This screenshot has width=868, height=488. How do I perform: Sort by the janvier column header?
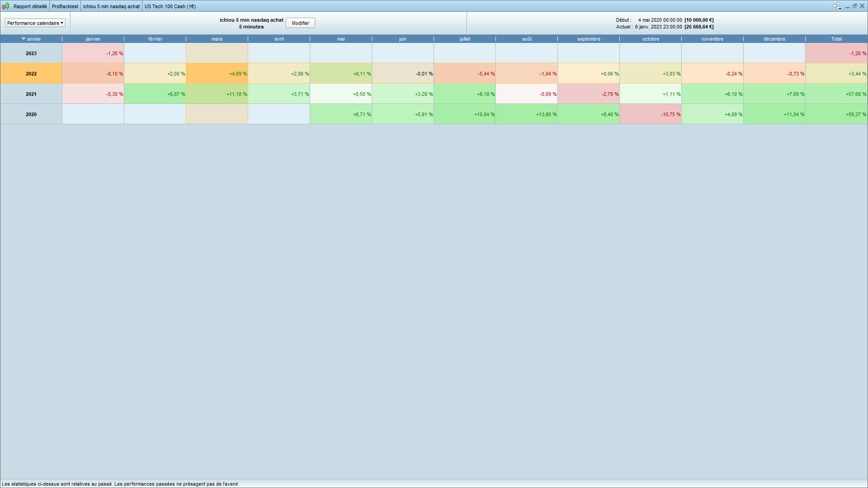93,39
